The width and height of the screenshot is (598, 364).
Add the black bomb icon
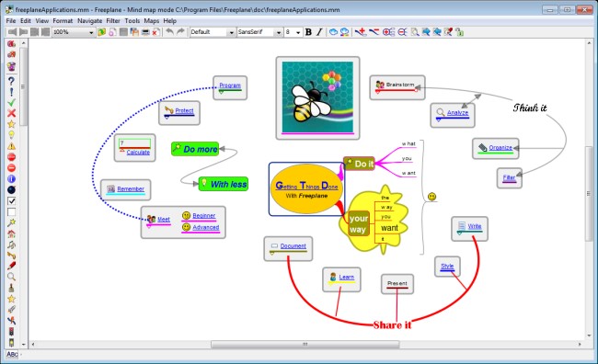point(11,190)
